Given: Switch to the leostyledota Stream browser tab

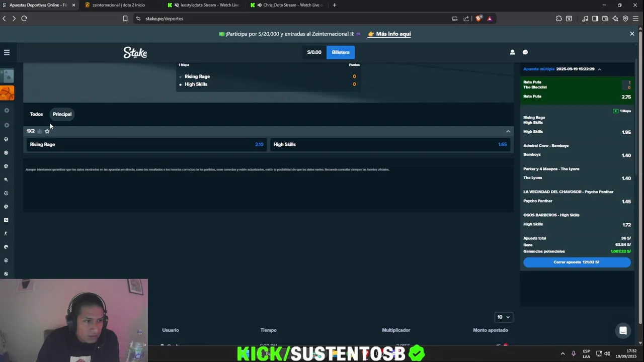Looking at the screenshot, I should click(204, 5).
